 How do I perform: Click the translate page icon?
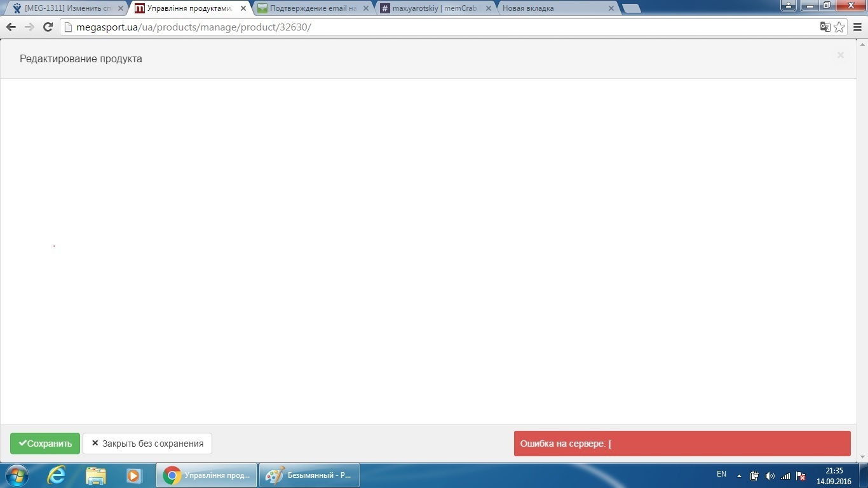[x=825, y=27]
